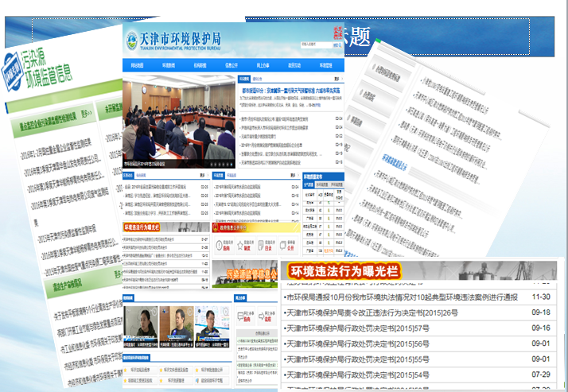Click the red seal icon in bureau header
Screen dimensions: 568x392
338,33
